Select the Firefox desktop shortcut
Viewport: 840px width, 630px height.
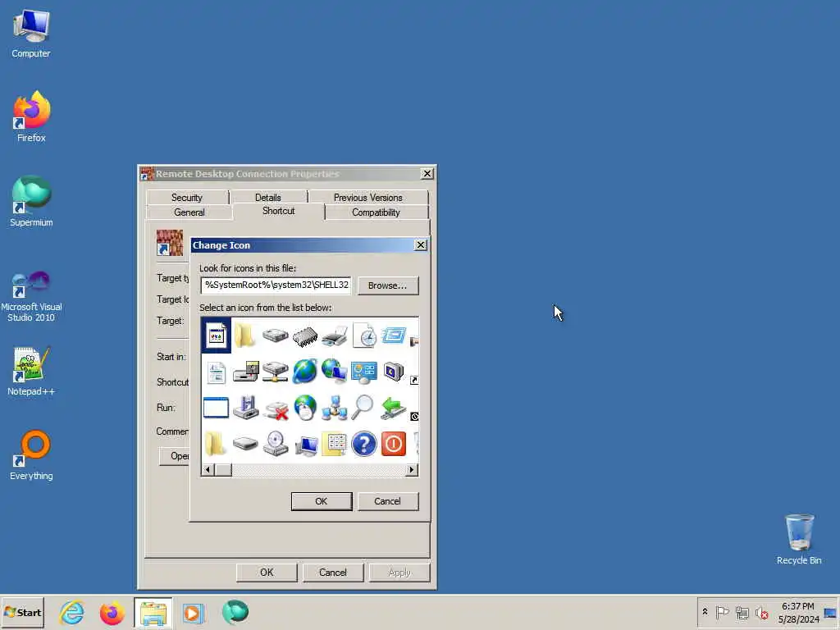pos(31,116)
